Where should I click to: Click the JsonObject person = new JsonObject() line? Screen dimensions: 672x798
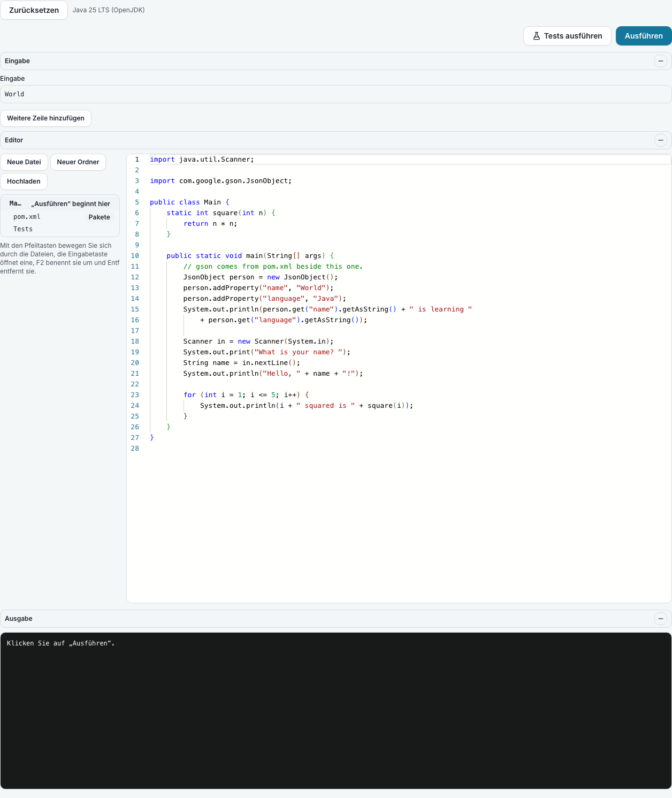pos(261,277)
